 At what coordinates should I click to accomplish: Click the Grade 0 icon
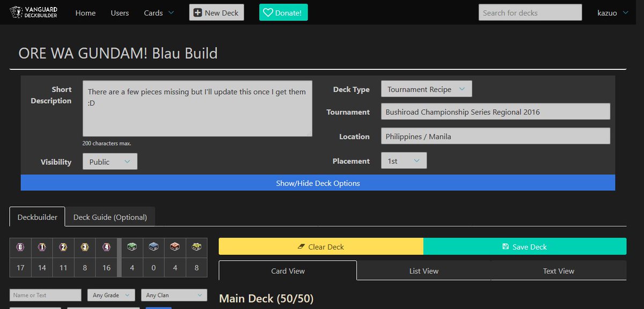(x=20, y=247)
